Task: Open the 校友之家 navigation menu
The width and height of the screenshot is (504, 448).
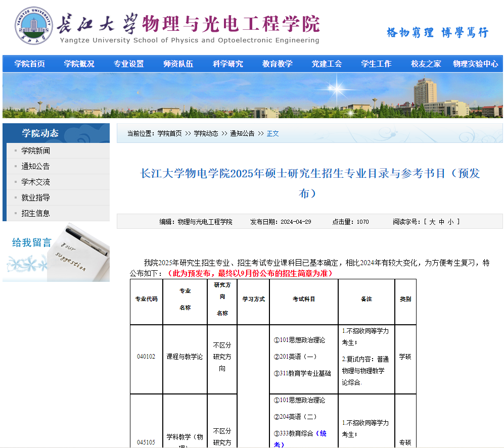Action: (426, 64)
